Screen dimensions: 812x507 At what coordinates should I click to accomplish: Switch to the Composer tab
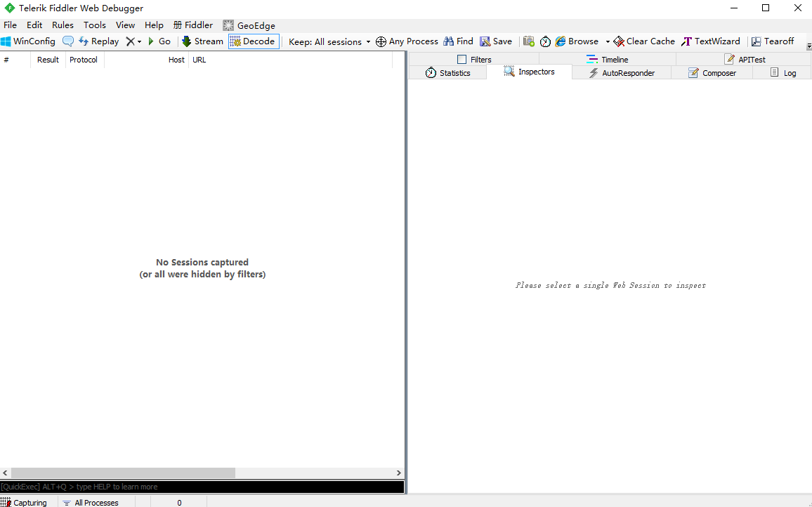712,73
